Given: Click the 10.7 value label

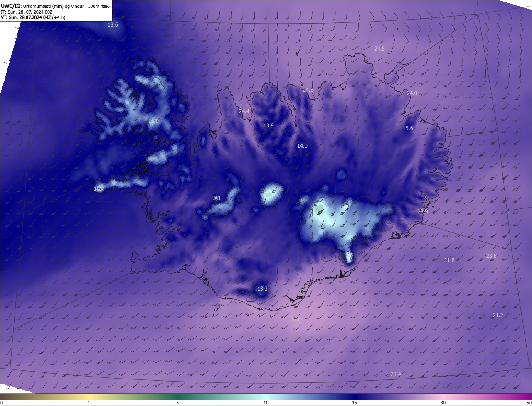Looking at the screenshot, I should (x=99, y=189).
